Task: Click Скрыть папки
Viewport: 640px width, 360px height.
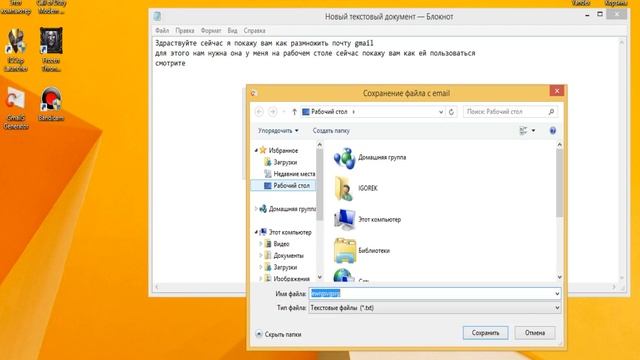Action: pos(279,334)
